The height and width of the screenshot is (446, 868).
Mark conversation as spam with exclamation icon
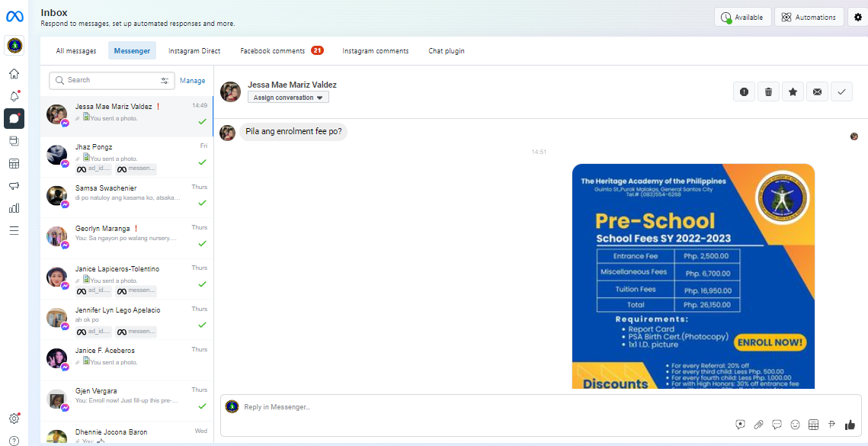744,92
